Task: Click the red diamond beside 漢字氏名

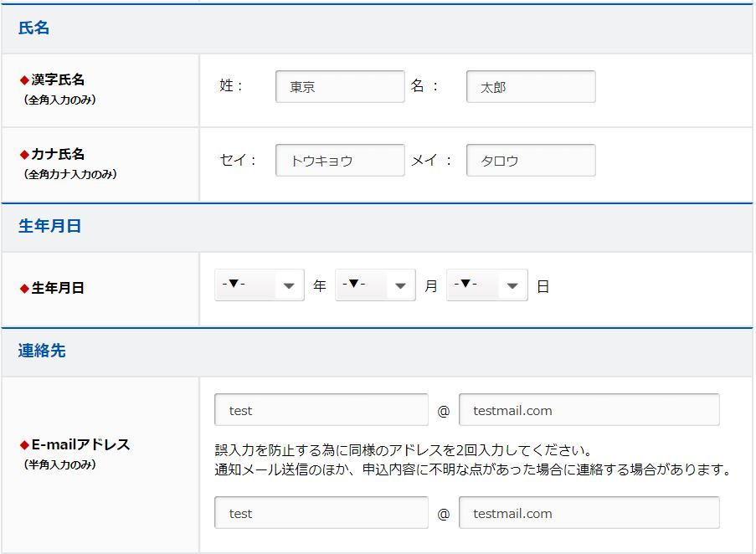Action: [24, 80]
